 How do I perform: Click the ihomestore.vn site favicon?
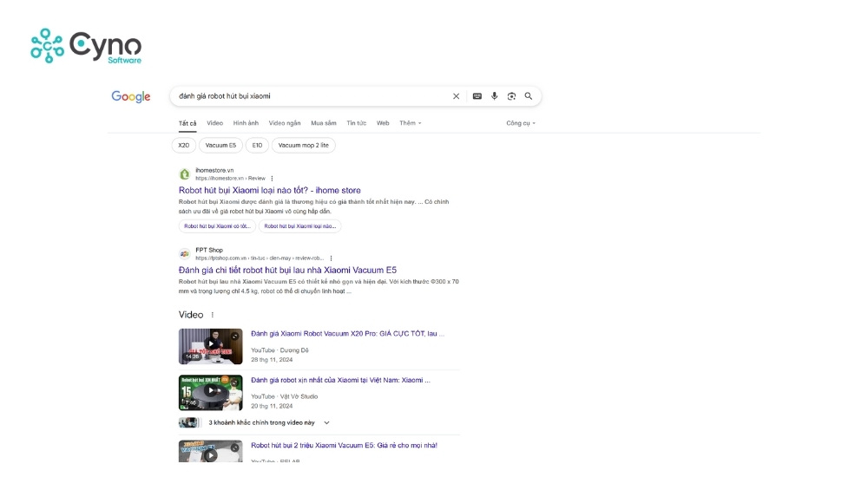point(184,174)
